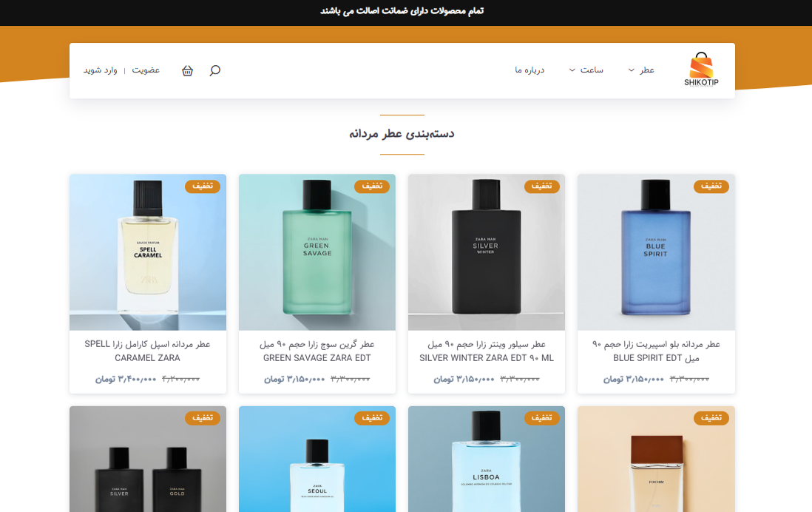Click the وارد شوید login link
The width and height of the screenshot is (812, 512).
coord(101,70)
